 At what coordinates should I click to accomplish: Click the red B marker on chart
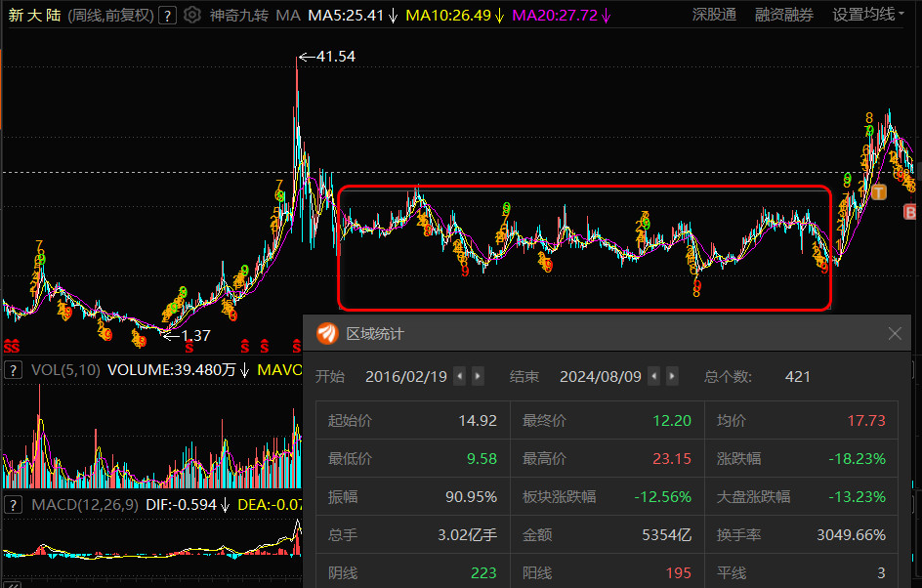coord(909,212)
